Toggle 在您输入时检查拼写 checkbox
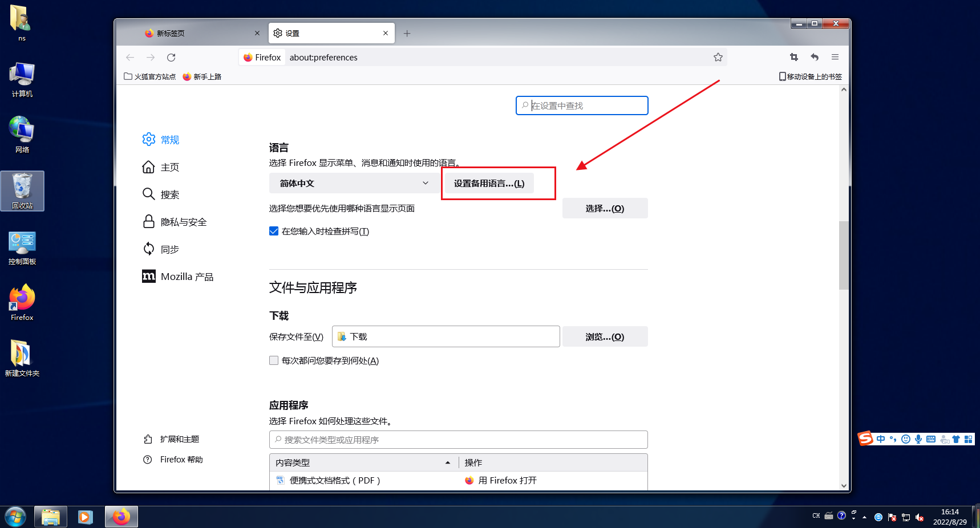Viewport: 980px width, 528px height. point(274,231)
